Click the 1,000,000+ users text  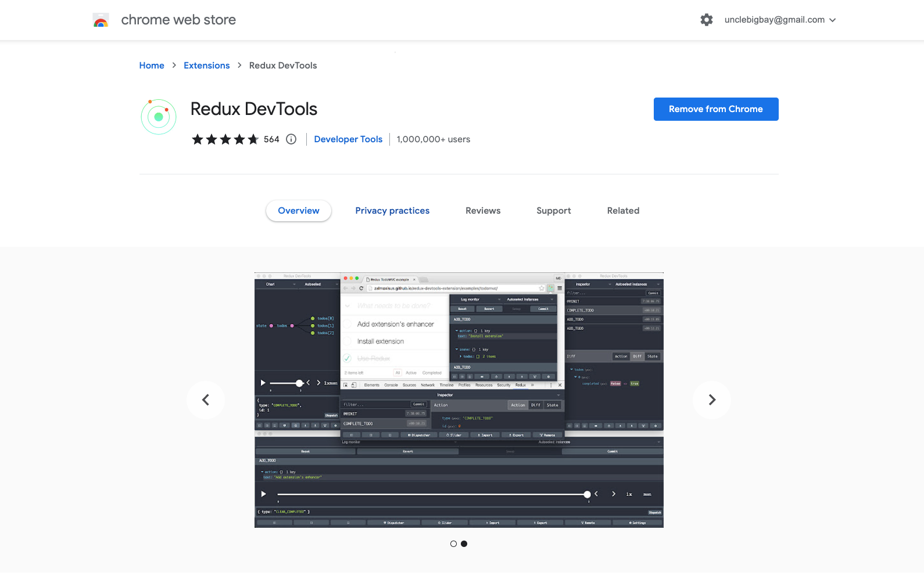click(434, 139)
